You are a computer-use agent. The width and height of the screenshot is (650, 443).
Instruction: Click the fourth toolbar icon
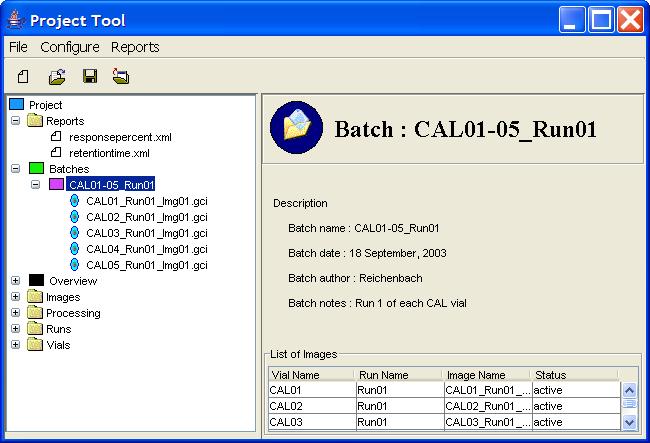[x=121, y=76]
